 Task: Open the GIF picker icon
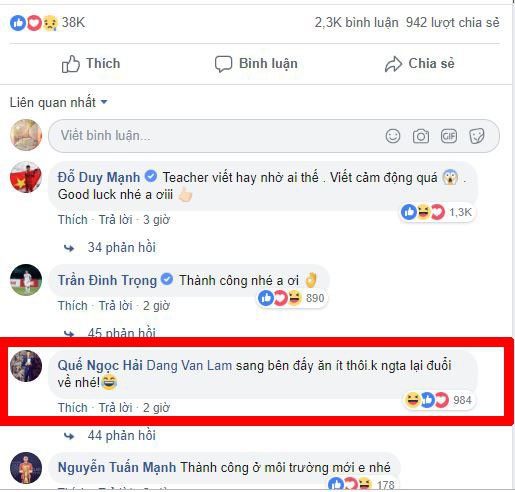[449, 136]
